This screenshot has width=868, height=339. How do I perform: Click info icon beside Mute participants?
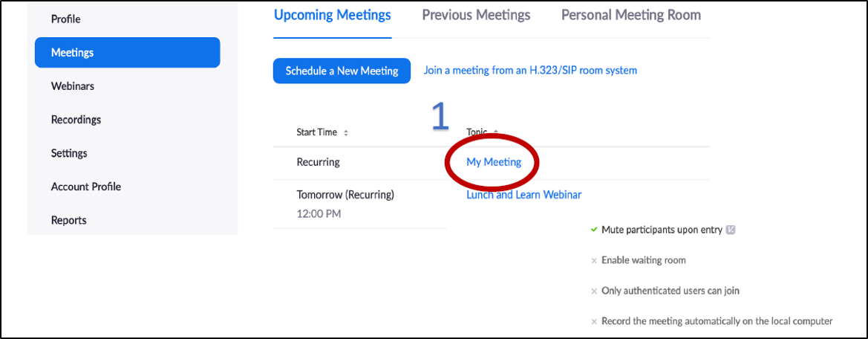730,230
